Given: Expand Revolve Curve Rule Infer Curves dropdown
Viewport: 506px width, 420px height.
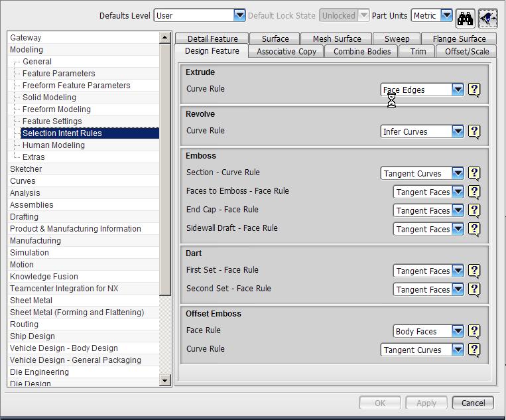Looking at the screenshot, I should 458,131.
